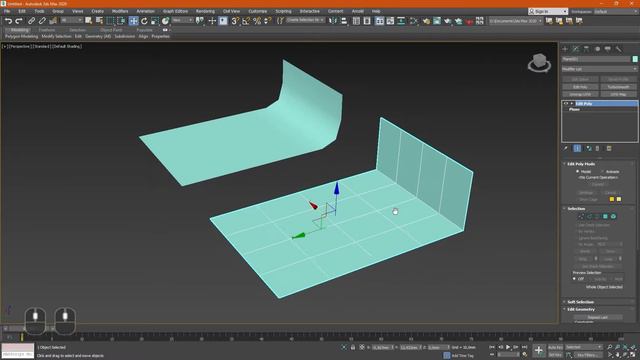
Task: Click the Redo arrow in main toolbar
Action: point(19,21)
